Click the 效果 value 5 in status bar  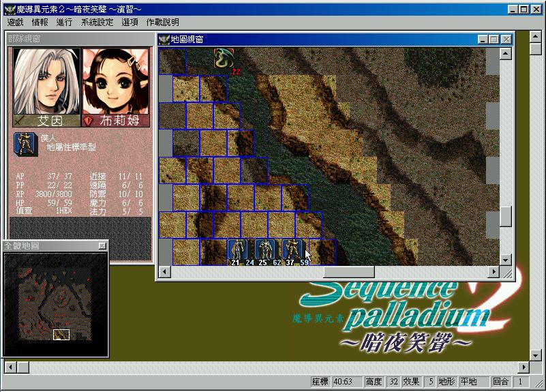[431, 382]
